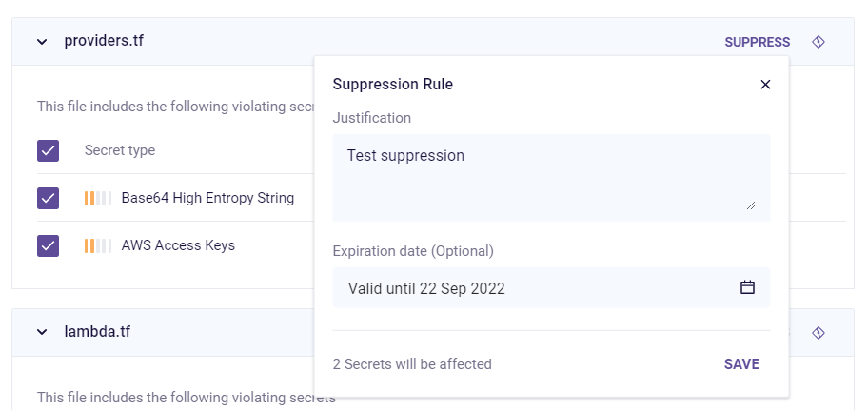
Task: Collapse the providers.tf file section
Action: [x=42, y=42]
